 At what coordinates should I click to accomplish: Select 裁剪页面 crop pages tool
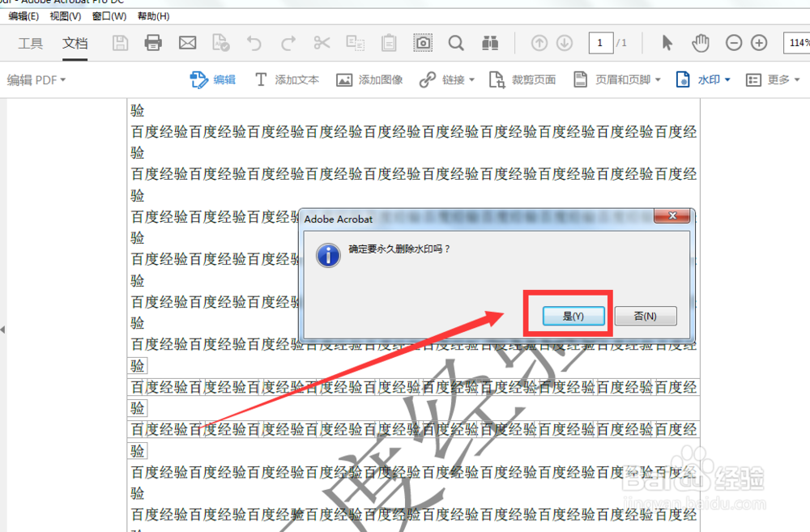(522, 79)
